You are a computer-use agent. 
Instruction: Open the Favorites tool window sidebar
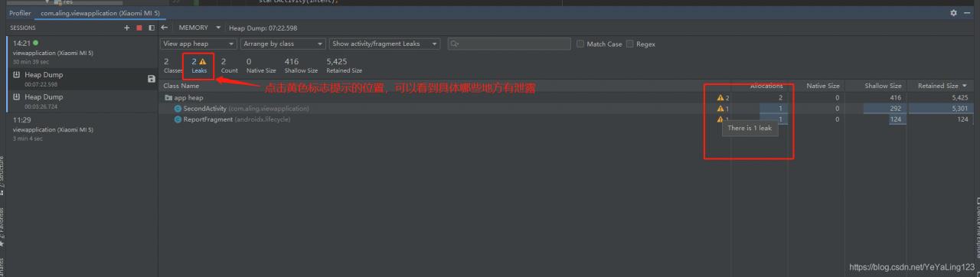pyautogui.click(x=2, y=226)
